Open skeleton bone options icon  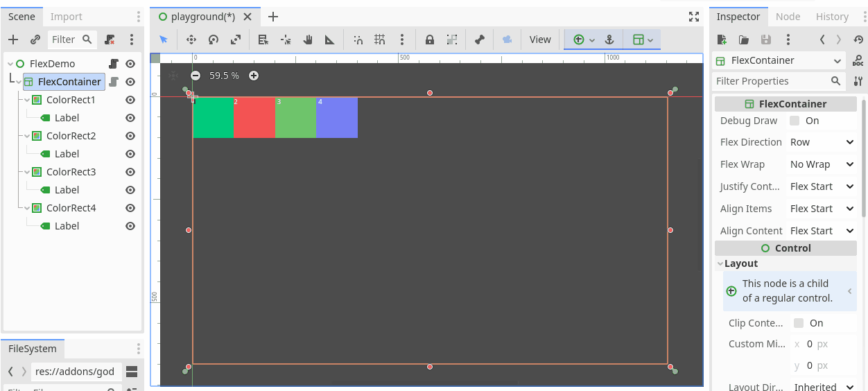479,40
